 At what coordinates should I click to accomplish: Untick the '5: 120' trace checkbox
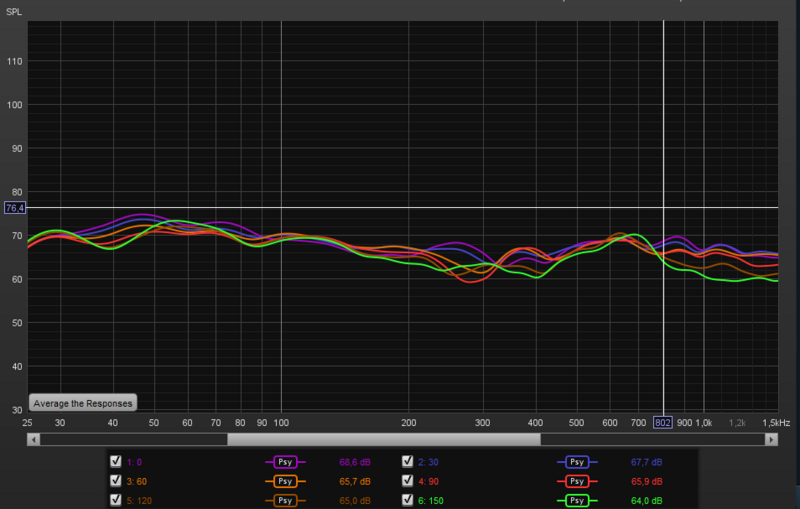tap(115, 500)
